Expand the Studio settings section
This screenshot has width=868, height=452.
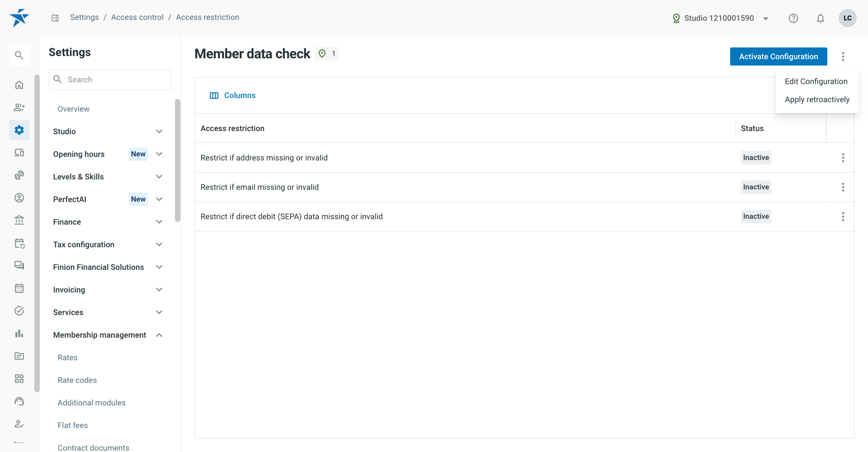tap(108, 132)
